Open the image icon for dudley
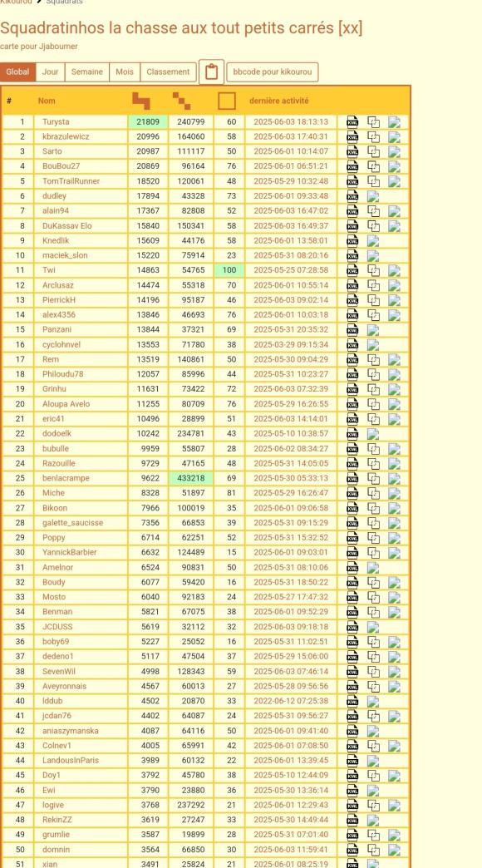 (373, 196)
